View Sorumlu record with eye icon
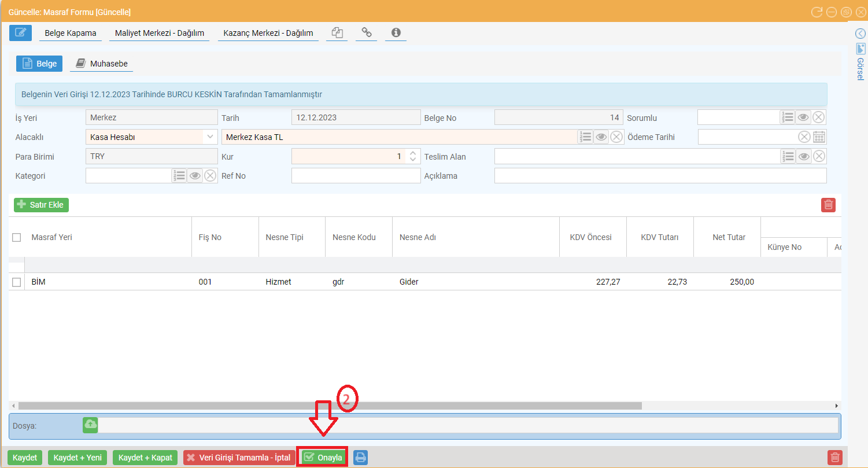Viewport: 868px width, 468px height. pos(803,117)
